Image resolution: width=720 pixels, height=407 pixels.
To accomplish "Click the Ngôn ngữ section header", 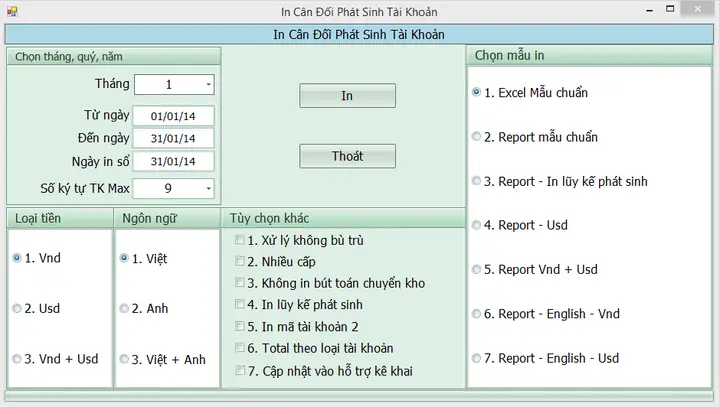I will [x=167, y=218].
